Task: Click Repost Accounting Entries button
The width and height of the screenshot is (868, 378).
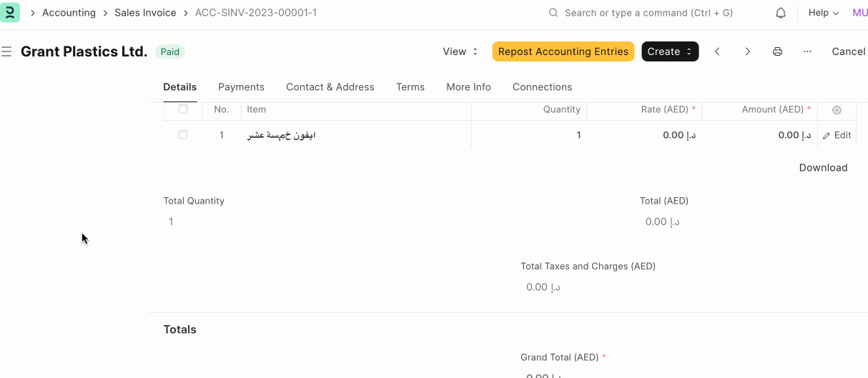Action: point(563,51)
